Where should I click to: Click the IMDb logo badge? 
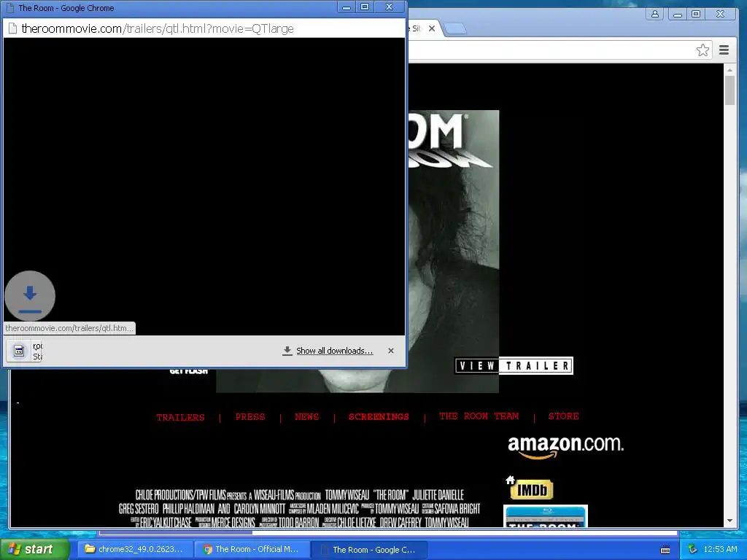coord(531,489)
